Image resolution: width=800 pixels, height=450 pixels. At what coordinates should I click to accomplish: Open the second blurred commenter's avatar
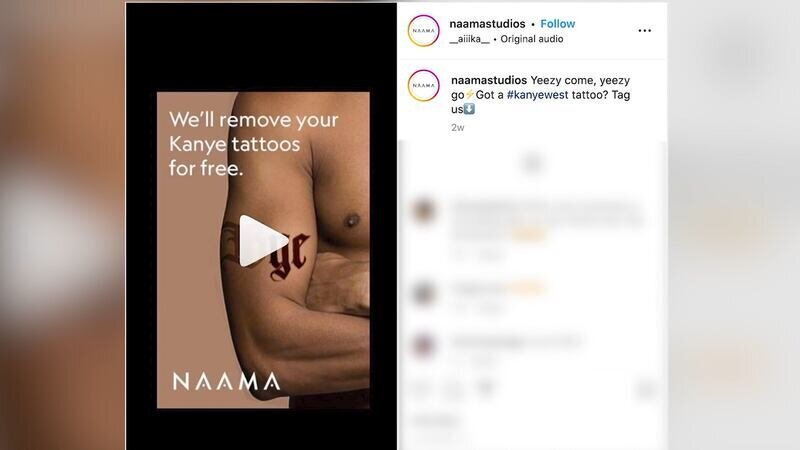[424, 293]
